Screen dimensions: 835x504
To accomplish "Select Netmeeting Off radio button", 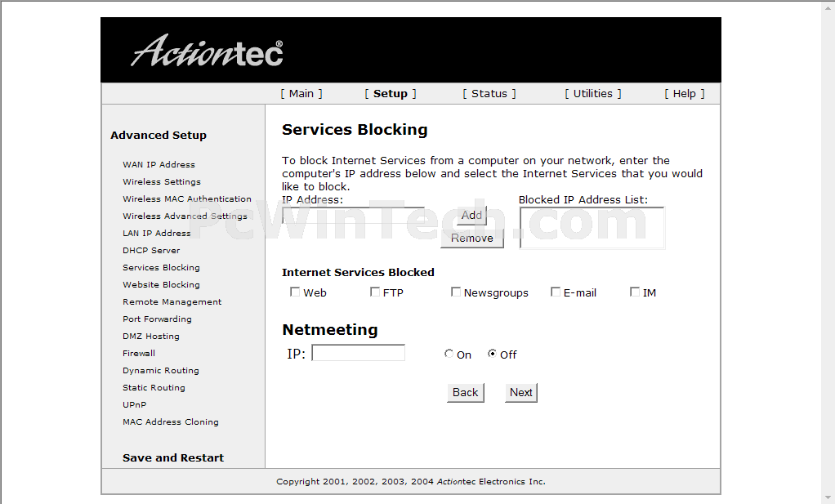I will (x=492, y=354).
